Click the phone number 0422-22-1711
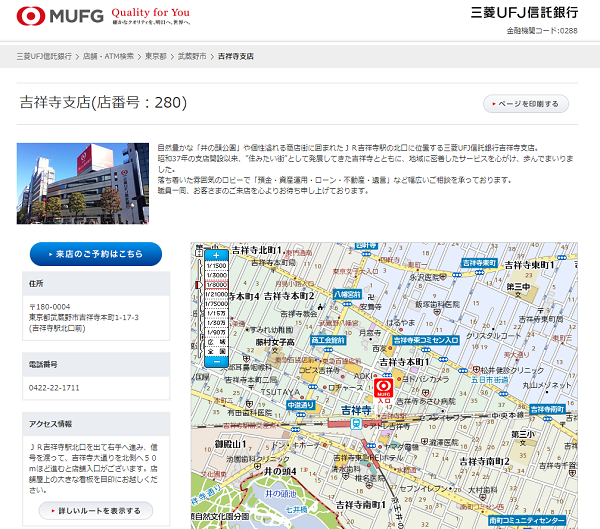Screen dimensions: 600x529 54,388
